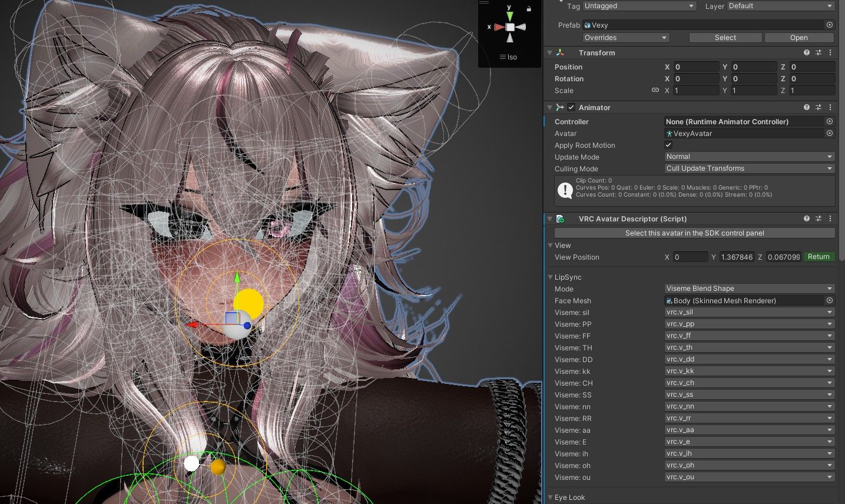Open the object picker for Controller
This screenshot has width=845, height=504.
pos(830,121)
